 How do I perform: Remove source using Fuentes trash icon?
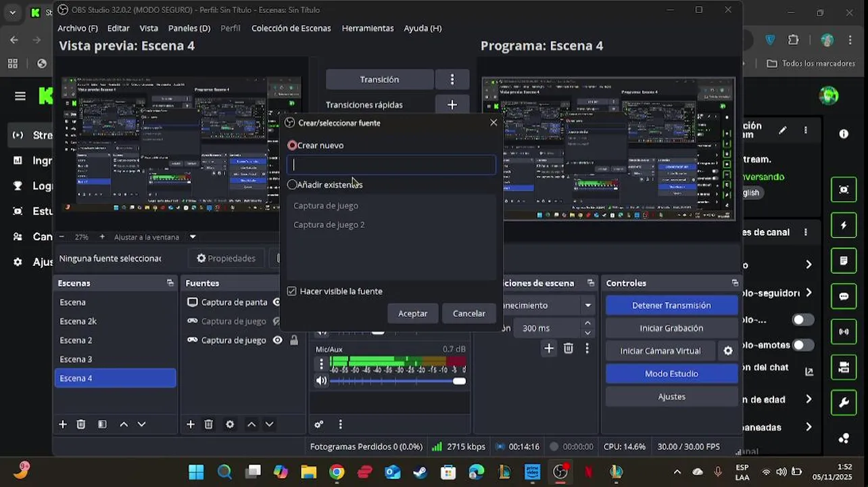click(209, 424)
